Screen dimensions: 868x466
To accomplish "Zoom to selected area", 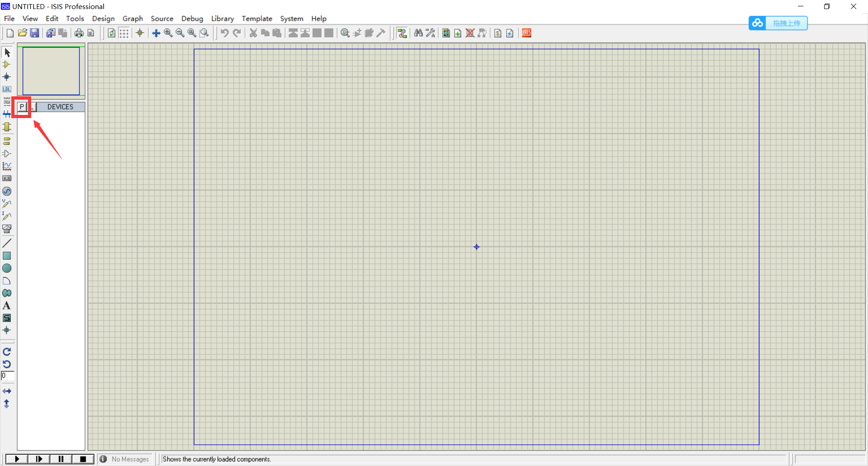I will point(204,33).
